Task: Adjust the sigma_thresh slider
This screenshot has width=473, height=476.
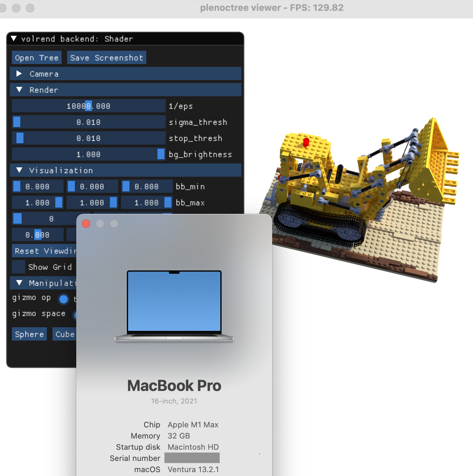Action: point(89,122)
